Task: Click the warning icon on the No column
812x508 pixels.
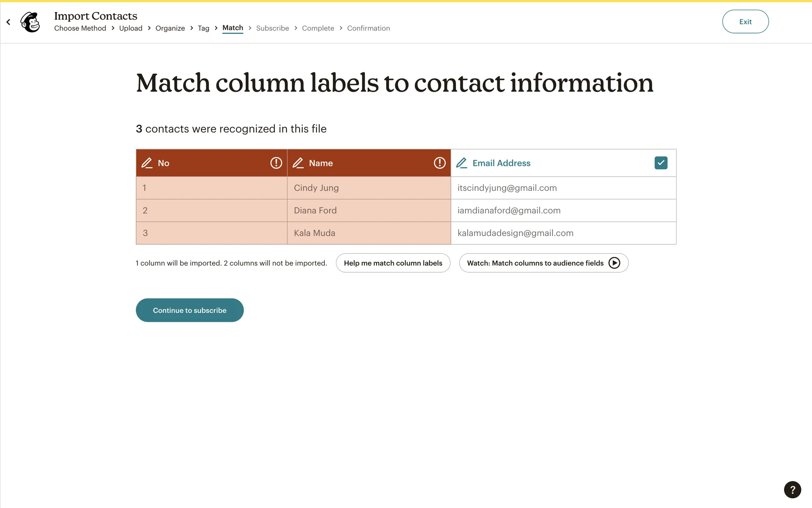Action: (276, 163)
